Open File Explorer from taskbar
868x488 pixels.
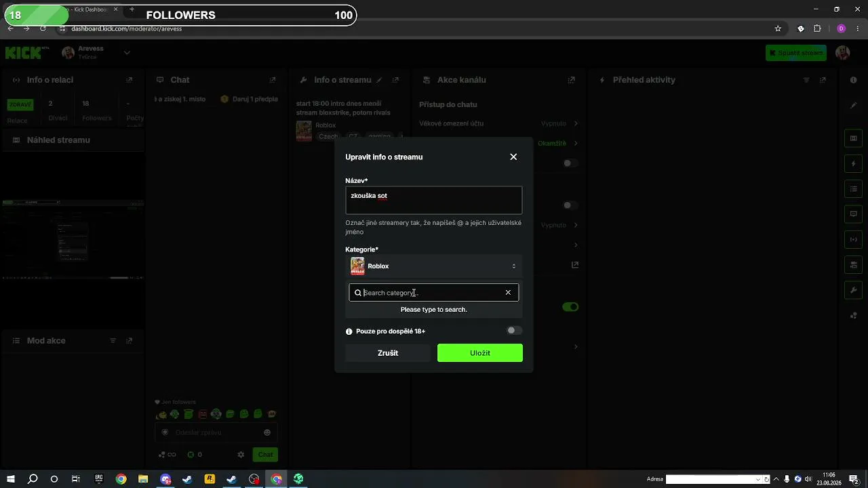click(143, 479)
